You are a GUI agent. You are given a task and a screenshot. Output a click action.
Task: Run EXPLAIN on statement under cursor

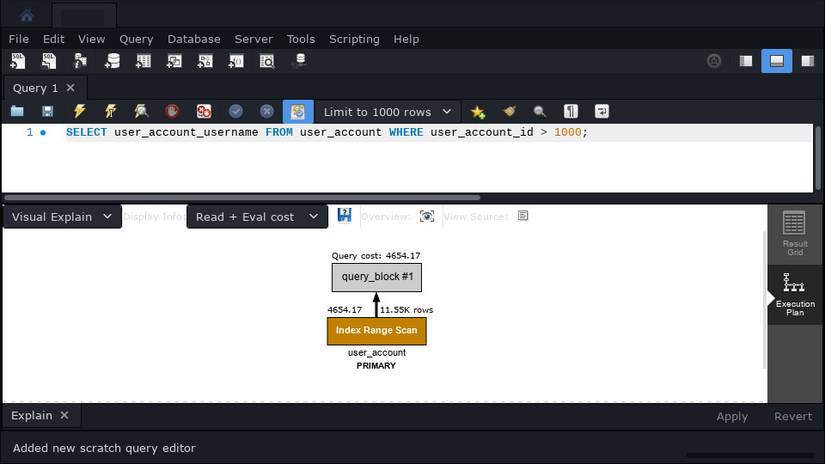pos(141,112)
